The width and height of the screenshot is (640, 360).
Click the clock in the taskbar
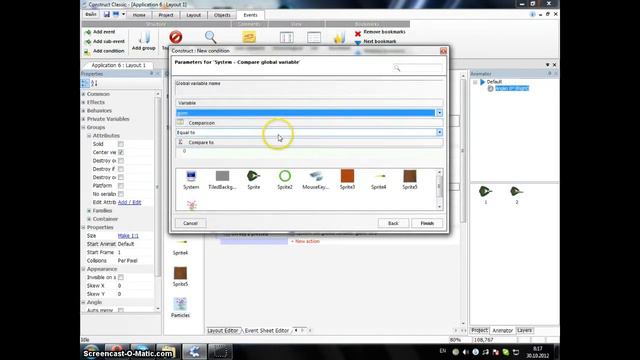point(538,352)
